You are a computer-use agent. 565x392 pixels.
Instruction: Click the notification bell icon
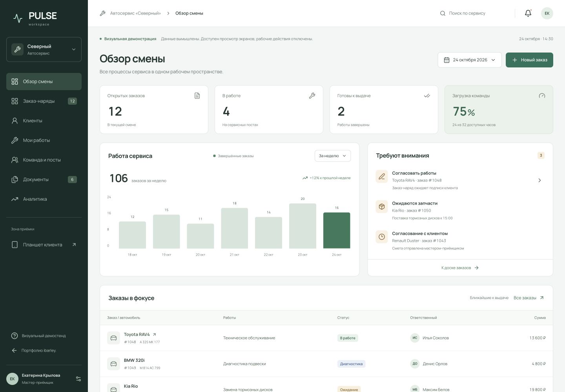coord(528,13)
